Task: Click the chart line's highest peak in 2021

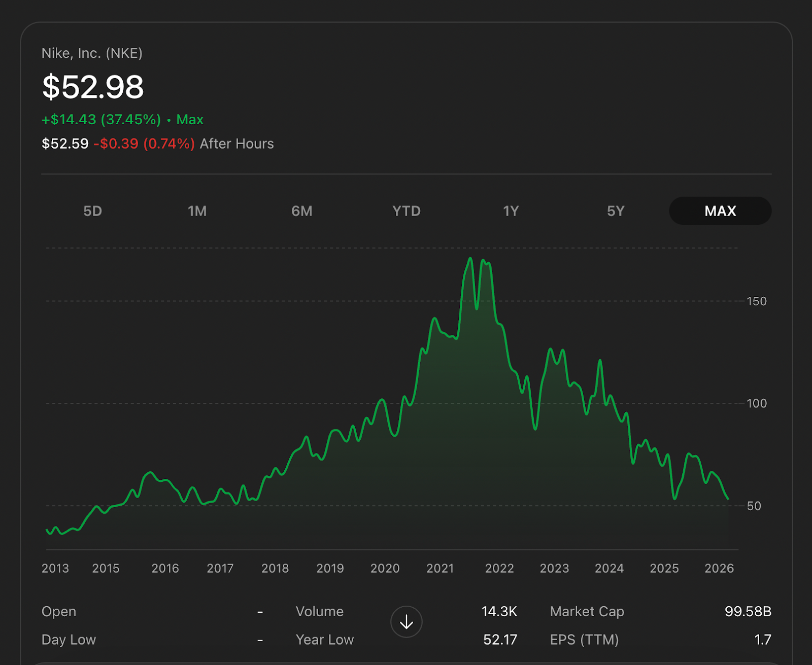Action: (x=470, y=258)
